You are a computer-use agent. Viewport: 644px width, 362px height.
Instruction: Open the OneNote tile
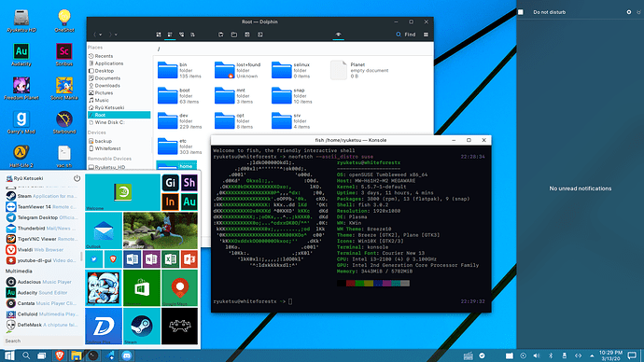151,259
